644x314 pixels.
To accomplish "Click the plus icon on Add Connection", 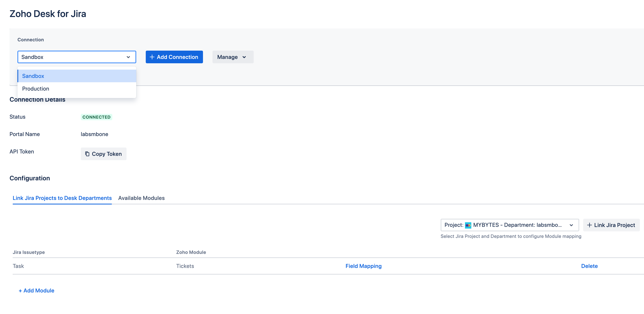I will (152, 57).
